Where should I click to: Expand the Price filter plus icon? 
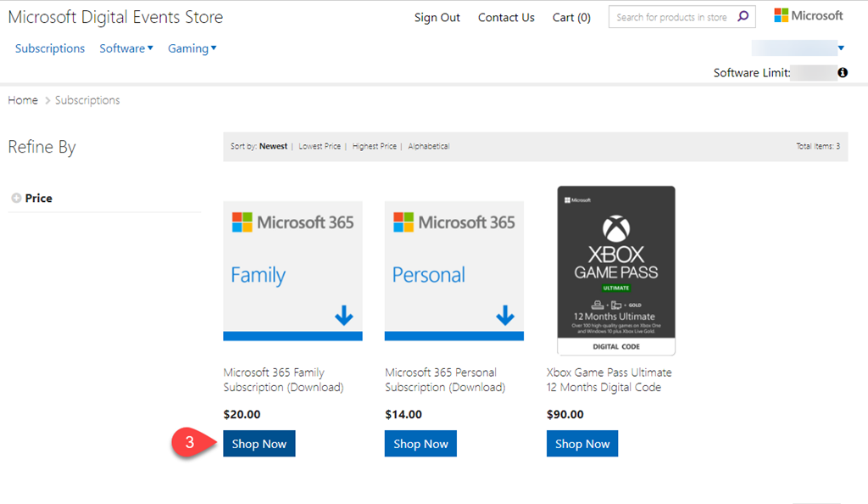(x=17, y=198)
